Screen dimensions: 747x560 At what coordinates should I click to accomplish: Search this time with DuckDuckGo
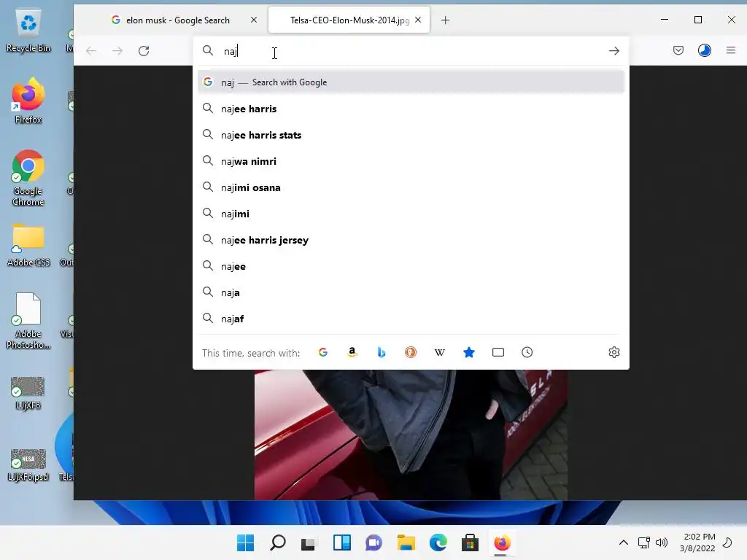click(x=411, y=352)
